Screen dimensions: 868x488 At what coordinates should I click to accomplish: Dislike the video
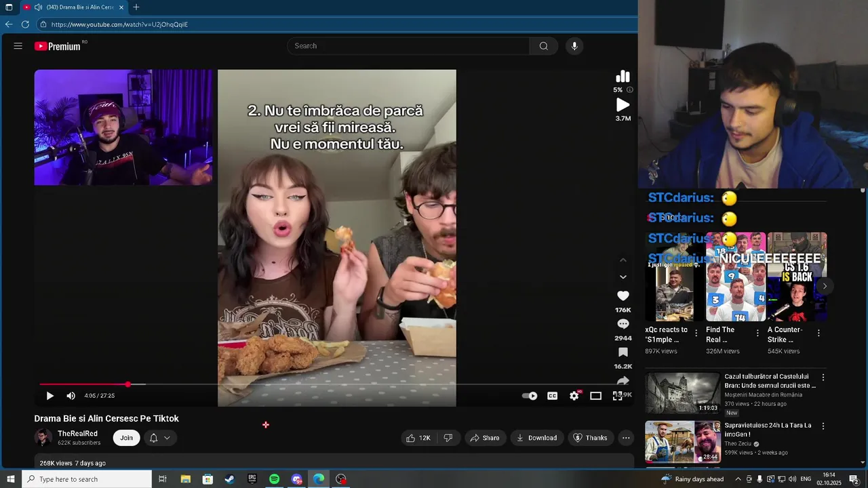[x=448, y=438]
